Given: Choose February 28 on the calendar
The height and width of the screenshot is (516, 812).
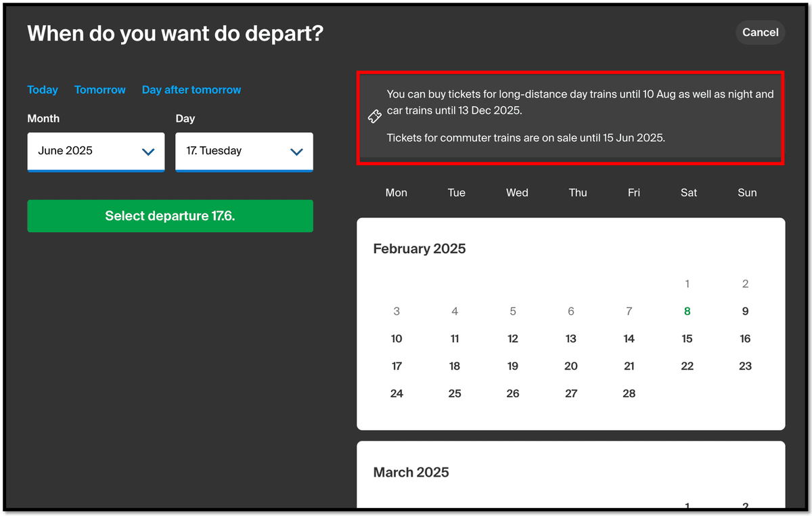Looking at the screenshot, I should click(629, 393).
